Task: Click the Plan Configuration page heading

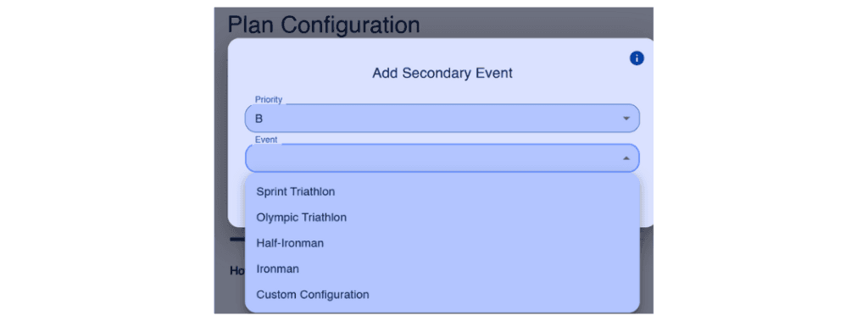Action: click(x=324, y=25)
